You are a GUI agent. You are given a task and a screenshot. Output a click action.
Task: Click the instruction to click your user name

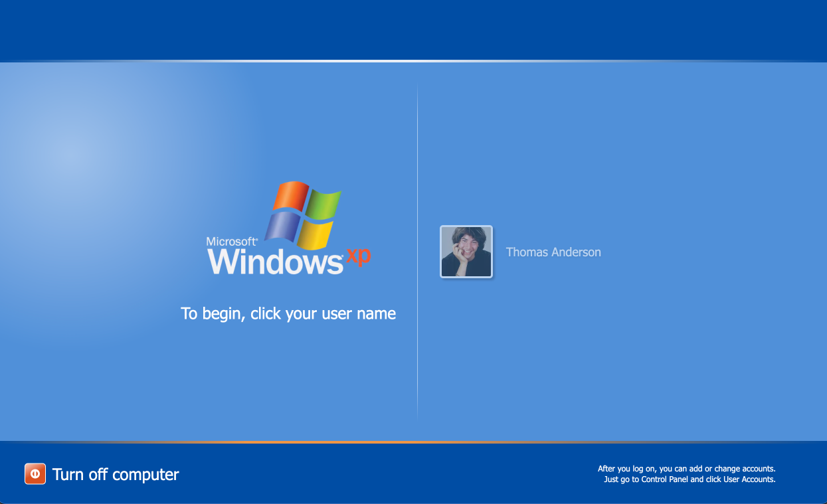click(x=288, y=313)
